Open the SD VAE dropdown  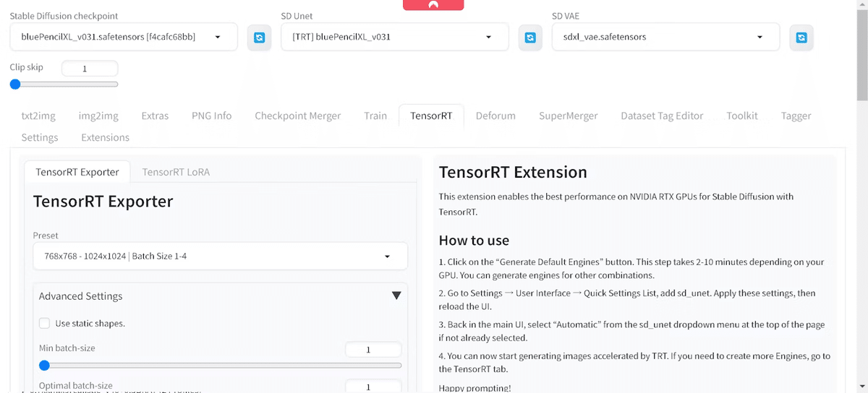[x=665, y=37]
